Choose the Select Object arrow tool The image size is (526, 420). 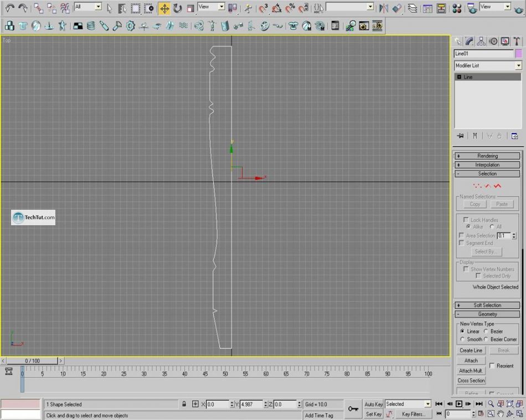pos(109,8)
